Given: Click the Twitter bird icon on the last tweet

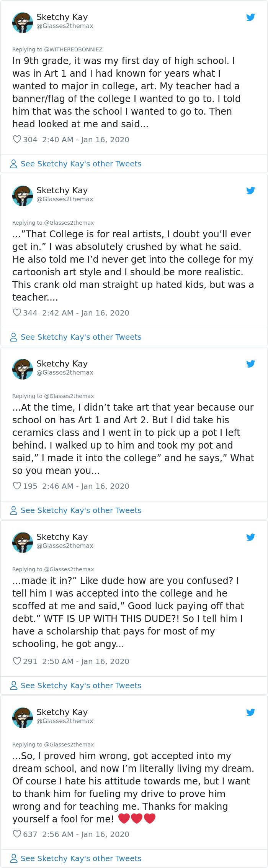Looking at the screenshot, I should pos(251,712).
